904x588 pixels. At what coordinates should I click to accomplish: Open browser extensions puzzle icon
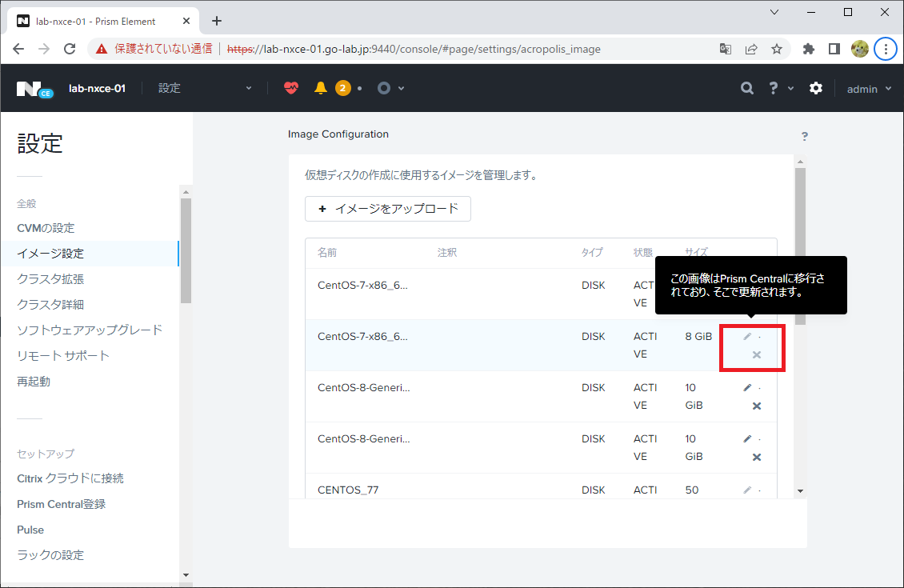808,49
